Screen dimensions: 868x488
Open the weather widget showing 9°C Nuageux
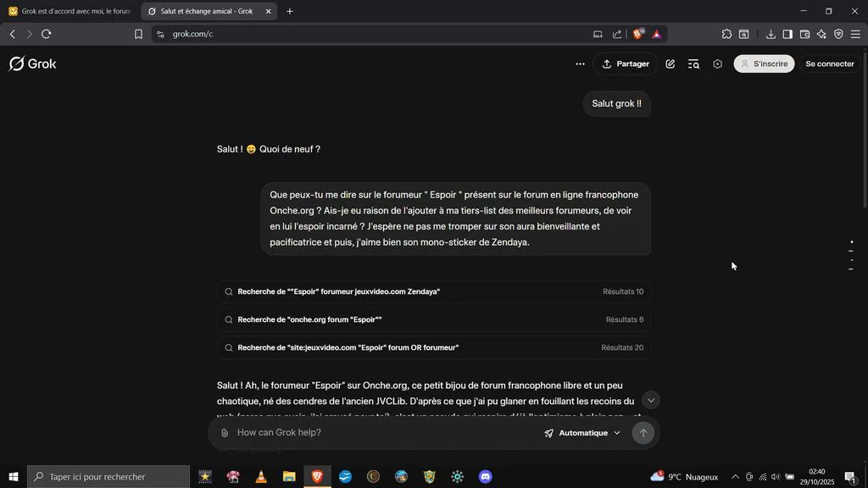(x=684, y=476)
